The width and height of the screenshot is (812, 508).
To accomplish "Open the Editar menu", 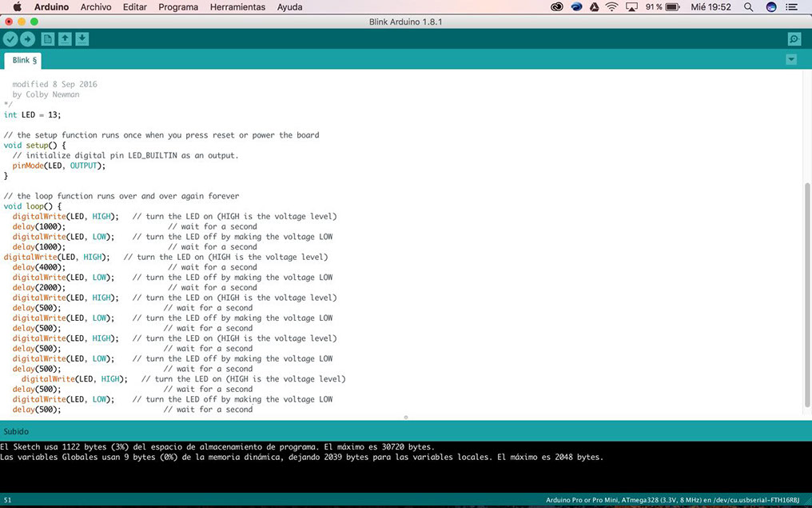I will 134,7.
